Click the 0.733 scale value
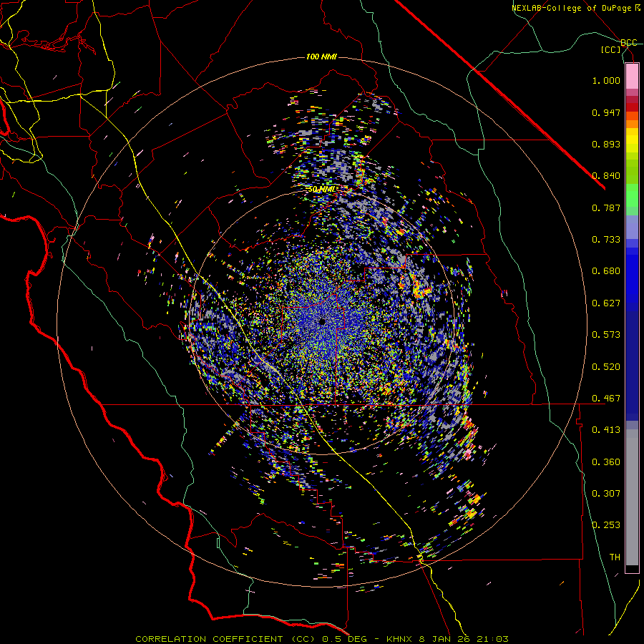The height and width of the screenshot is (644, 644). pos(606,240)
